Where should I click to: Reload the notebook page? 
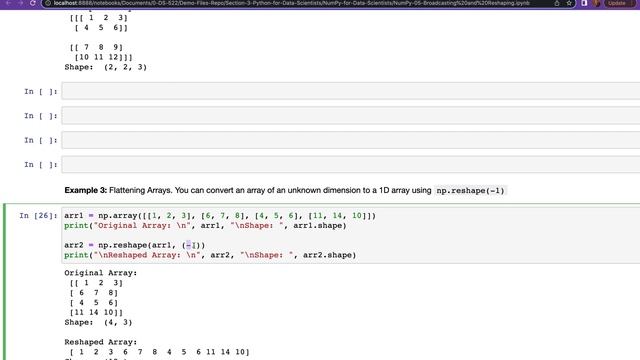click(x=33, y=3)
